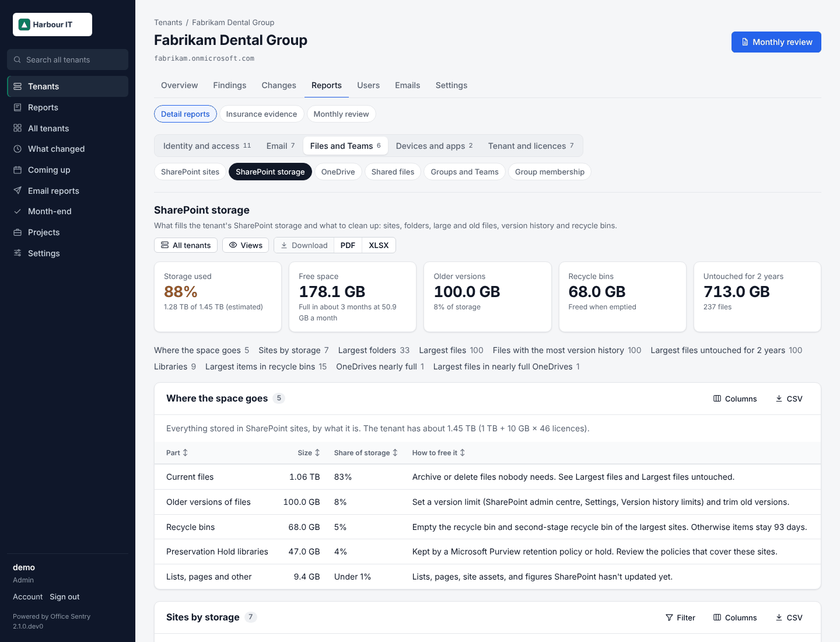Download the storage report as XLSX

(379, 245)
